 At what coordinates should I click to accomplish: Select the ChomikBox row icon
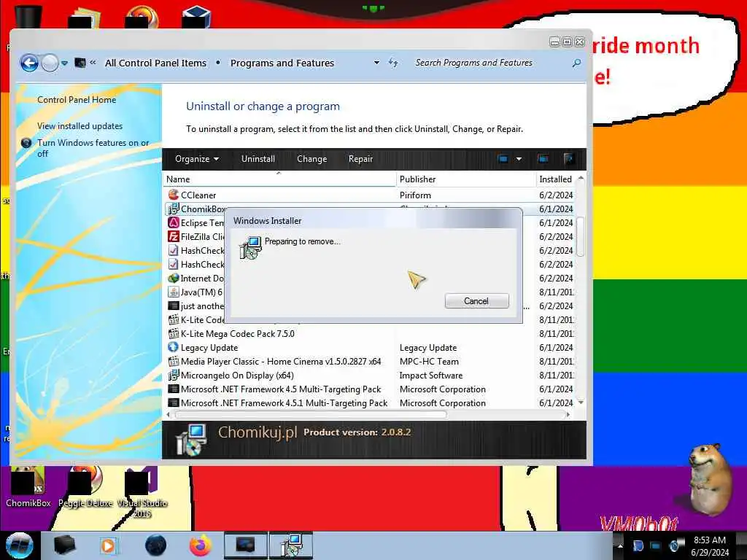click(174, 209)
